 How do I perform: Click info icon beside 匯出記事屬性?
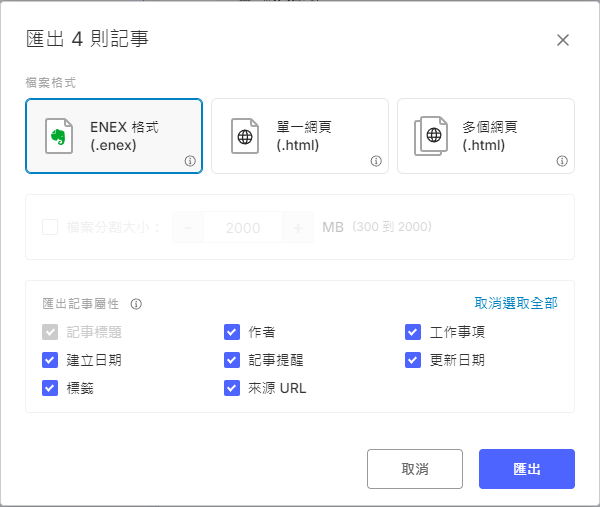(x=136, y=304)
